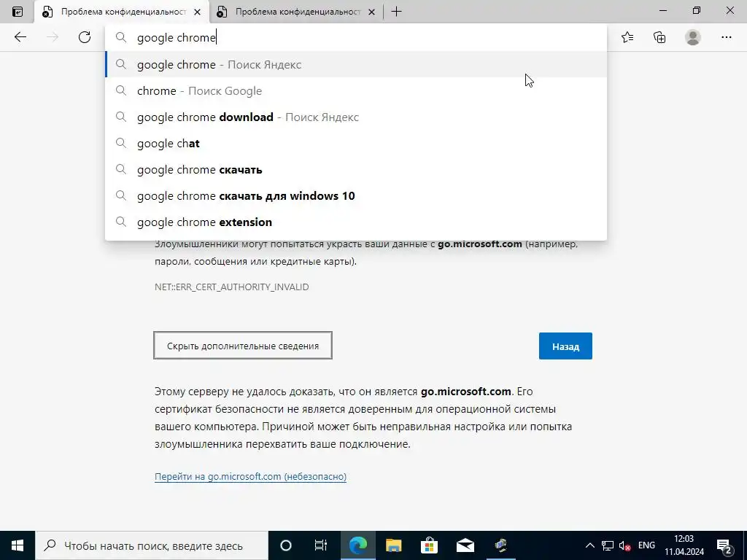Switch to the second 'Проблема конфиденциальности' tab

pos(296,12)
